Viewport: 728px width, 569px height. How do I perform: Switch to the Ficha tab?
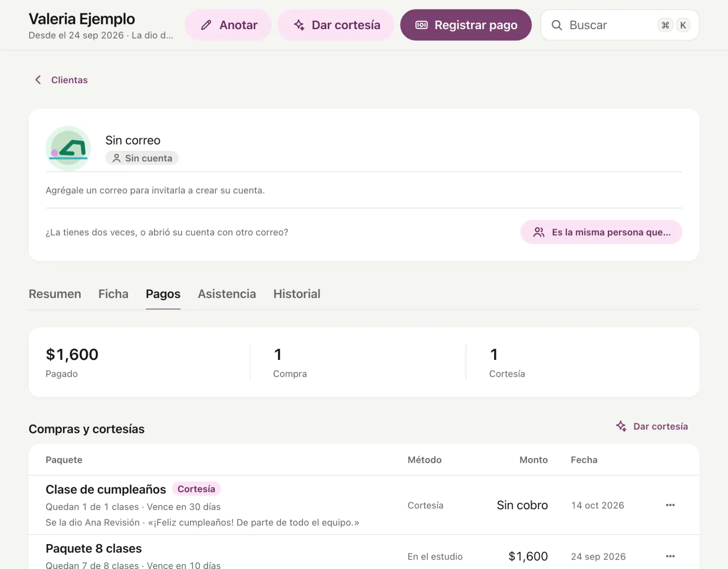(x=113, y=294)
